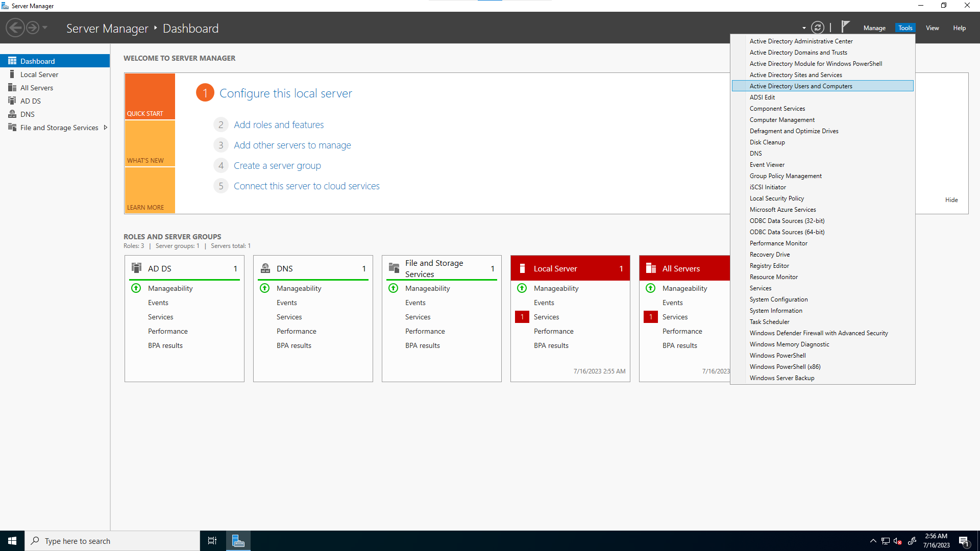The image size is (980, 551).
Task: Select Dashboard in the sidebar
Action: click(55, 61)
